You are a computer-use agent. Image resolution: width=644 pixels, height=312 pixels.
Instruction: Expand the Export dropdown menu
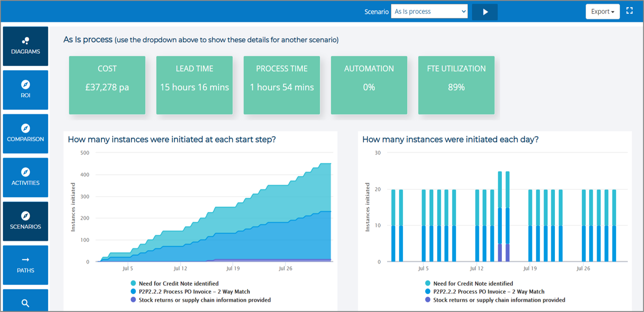[602, 12]
